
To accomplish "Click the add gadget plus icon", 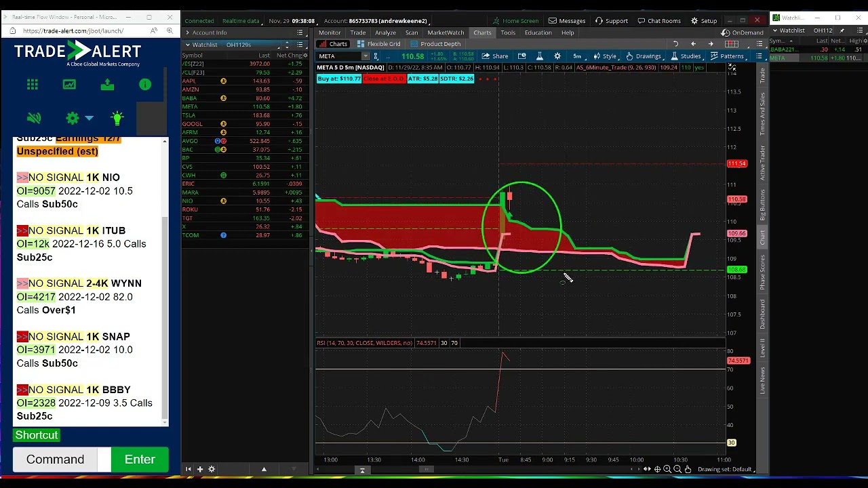I will click(200, 469).
